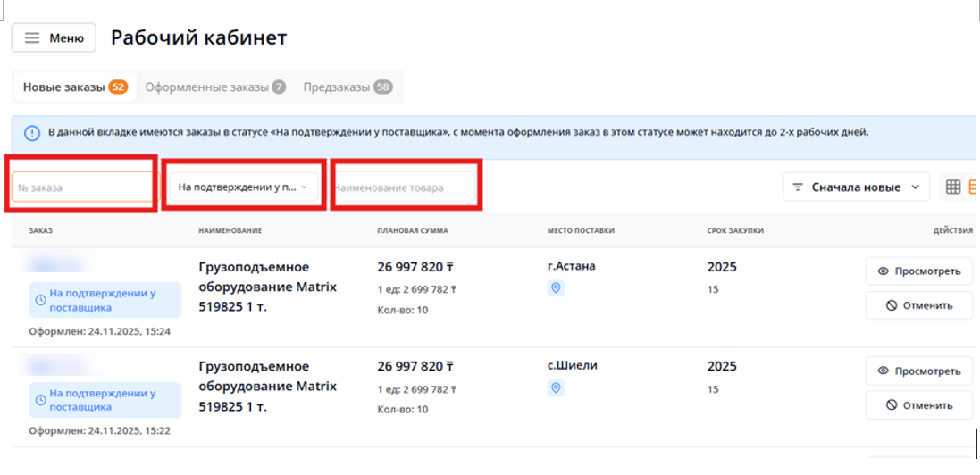
Task: Select the orange list view icon
Action: [974, 187]
